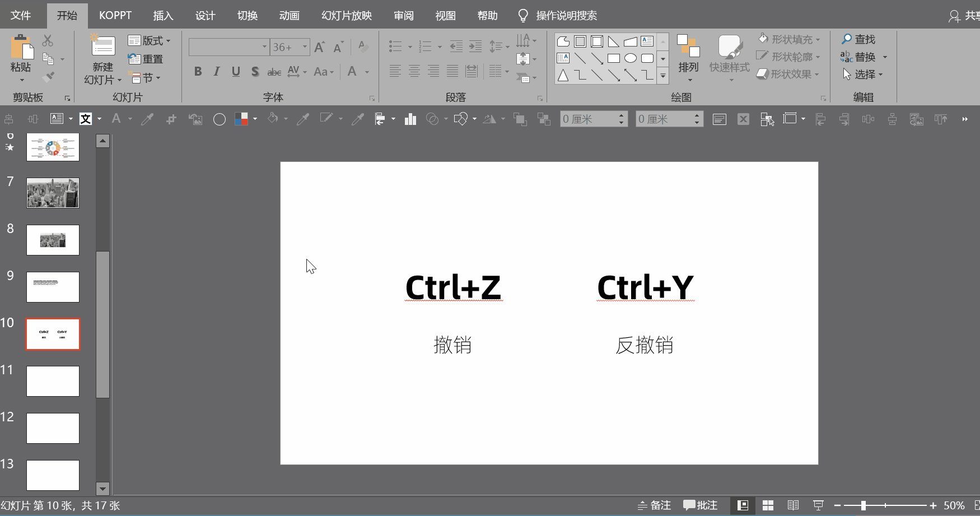980x516 pixels.
Task: Expand the Layout (版式) dropdown
Action: pos(150,40)
